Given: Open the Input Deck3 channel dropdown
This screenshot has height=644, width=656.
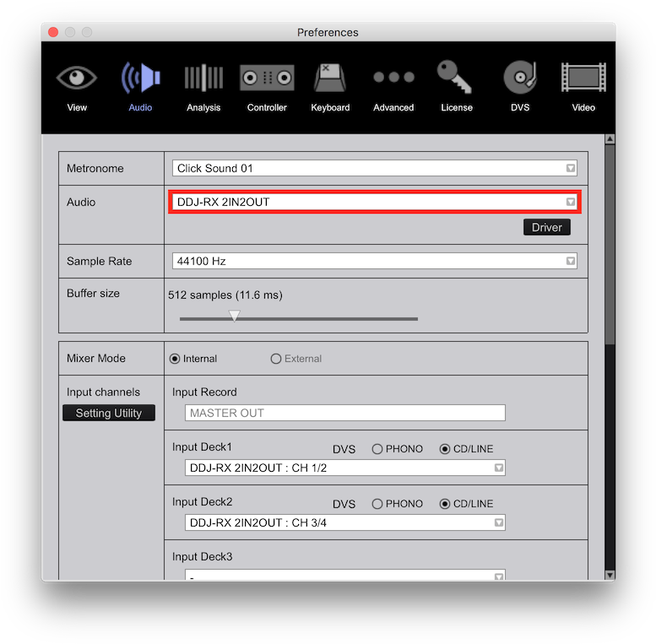Looking at the screenshot, I should click(344, 575).
